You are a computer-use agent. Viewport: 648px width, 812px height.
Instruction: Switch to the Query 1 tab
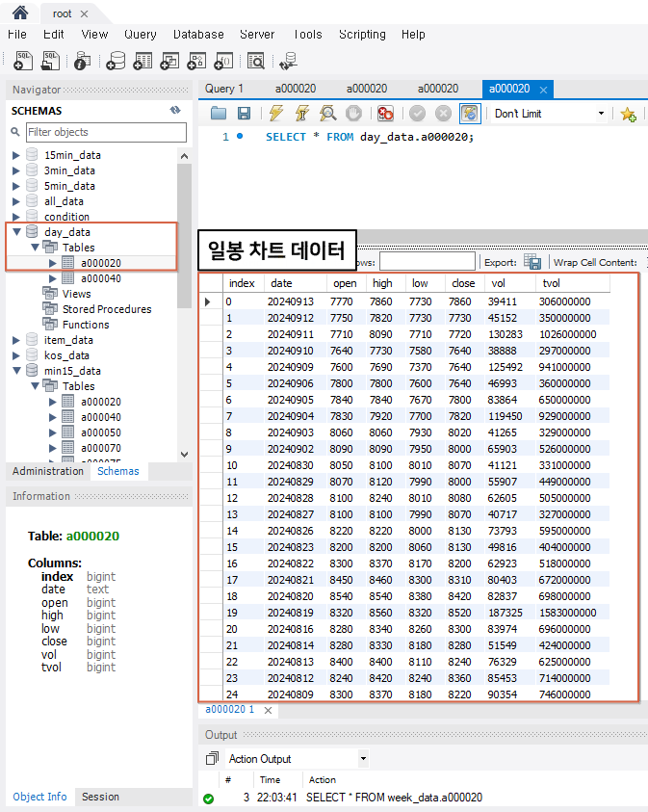(x=224, y=89)
